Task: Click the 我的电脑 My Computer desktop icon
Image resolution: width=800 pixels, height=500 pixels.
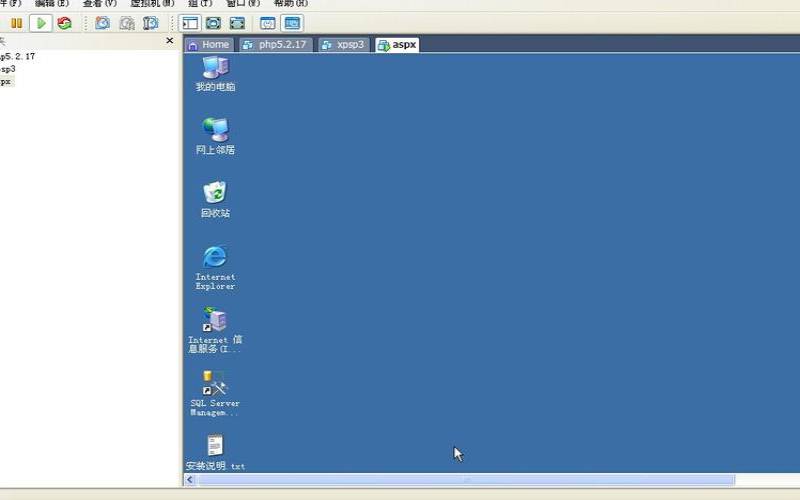Action: [x=215, y=74]
